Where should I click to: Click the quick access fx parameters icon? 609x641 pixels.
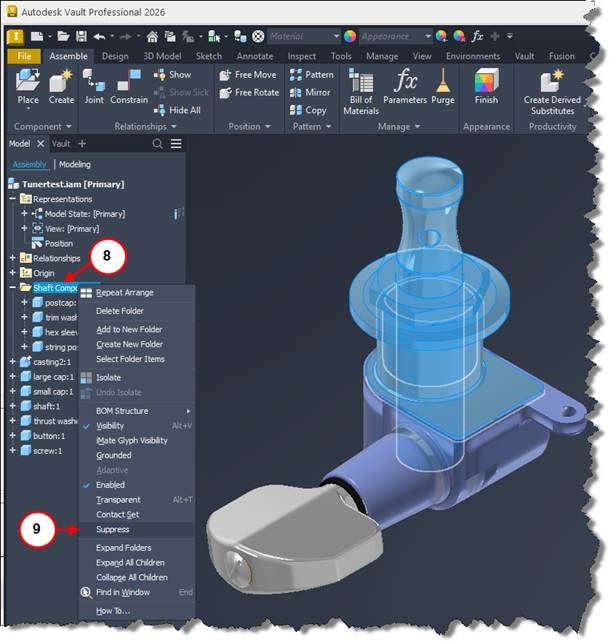[477, 36]
